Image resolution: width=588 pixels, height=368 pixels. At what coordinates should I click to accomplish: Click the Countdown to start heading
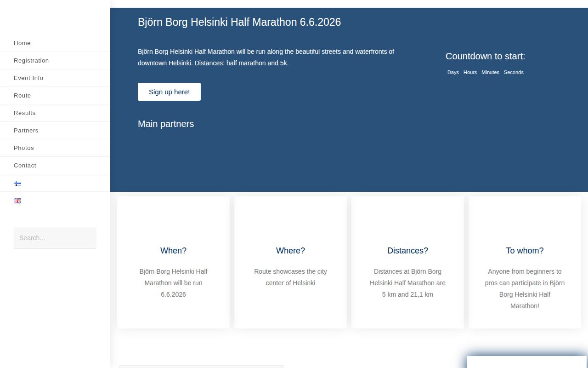[x=485, y=56]
